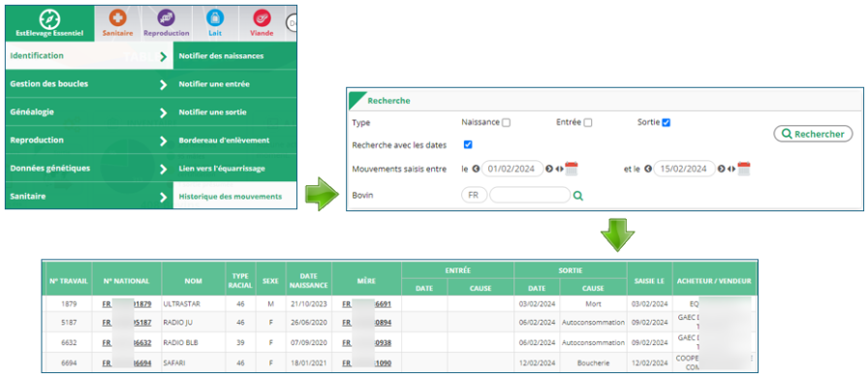Open national number link ending 6632
The height and width of the screenshot is (376, 868).
pos(127,343)
